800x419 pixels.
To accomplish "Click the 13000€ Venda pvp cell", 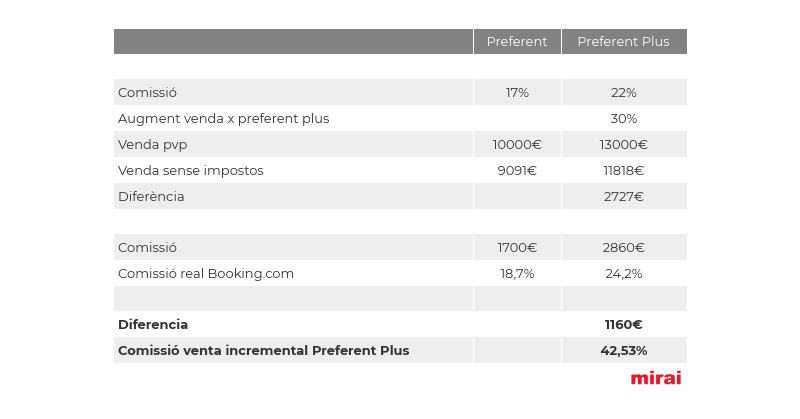I will tap(623, 144).
